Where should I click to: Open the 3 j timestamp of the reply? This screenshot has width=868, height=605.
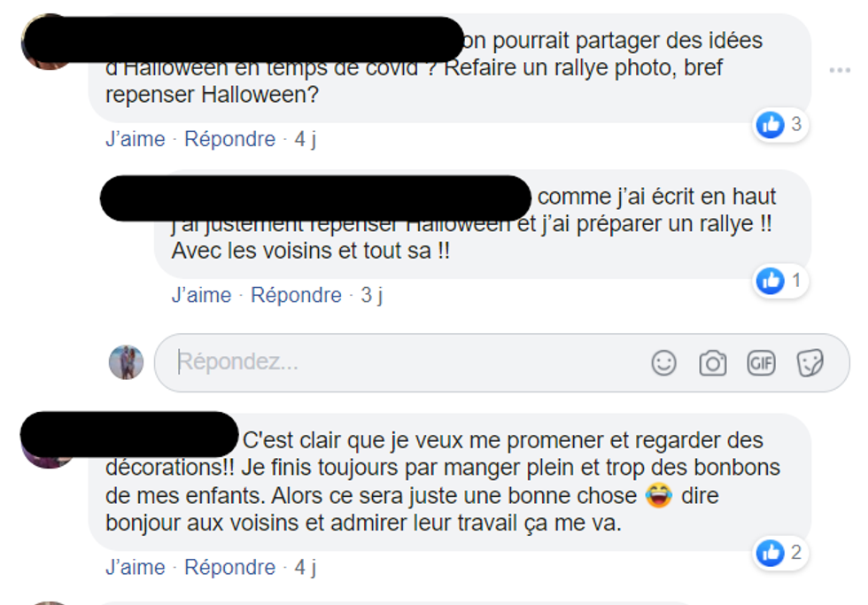[371, 295]
